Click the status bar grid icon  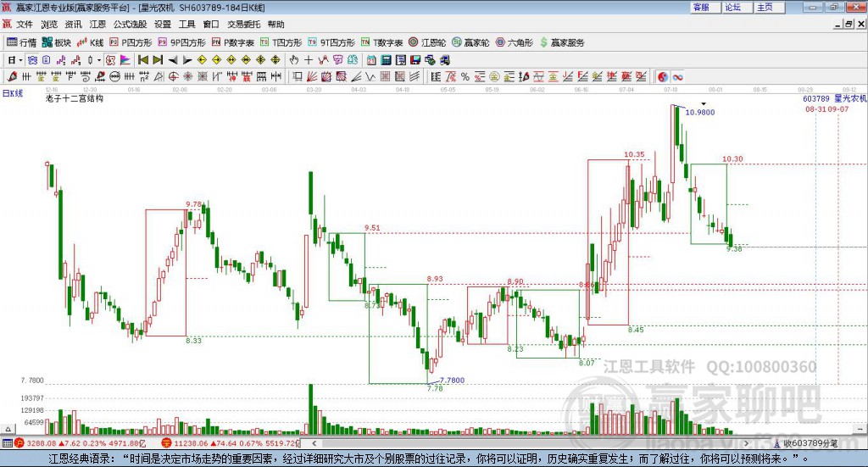click(7, 443)
